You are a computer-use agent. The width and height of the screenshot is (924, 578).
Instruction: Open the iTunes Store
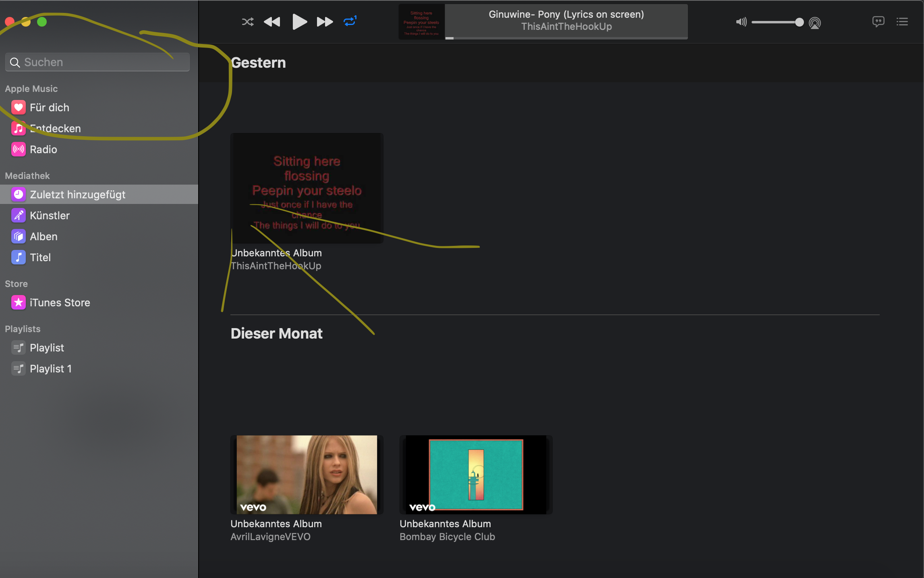[60, 303]
